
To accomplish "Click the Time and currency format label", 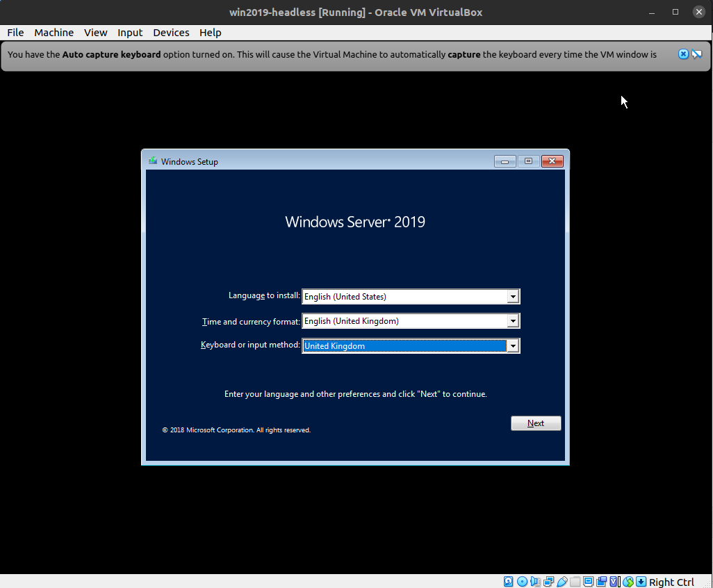I will (x=251, y=322).
